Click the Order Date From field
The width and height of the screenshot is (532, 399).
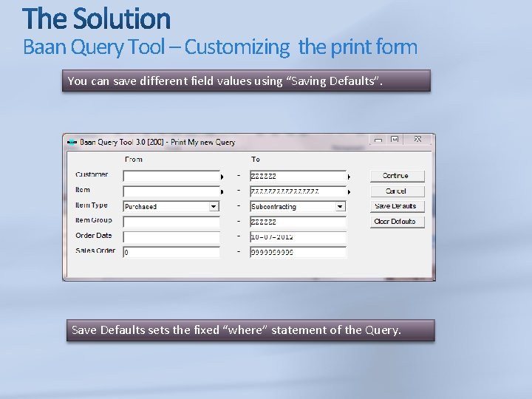[x=171, y=237]
